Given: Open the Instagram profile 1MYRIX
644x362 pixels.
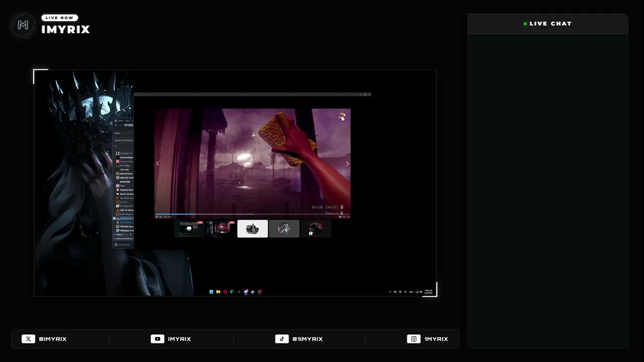Looking at the screenshot, I should (x=427, y=339).
